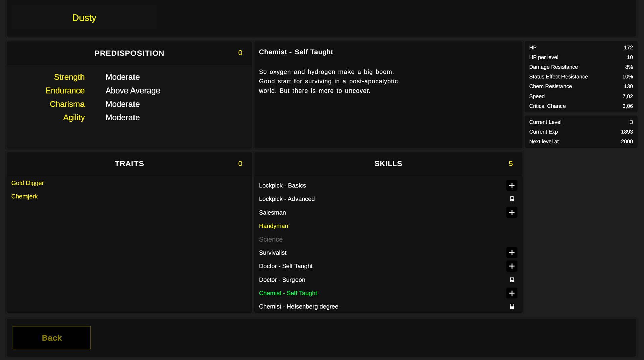Toggle the Gold Digger trait
This screenshot has height=360, width=644.
(28, 183)
